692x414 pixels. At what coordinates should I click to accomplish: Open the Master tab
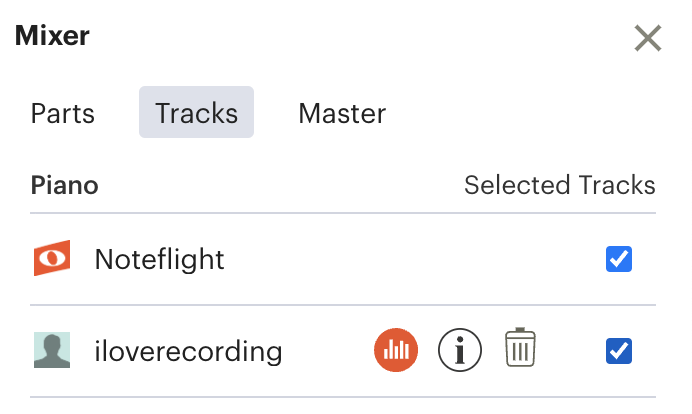click(342, 113)
